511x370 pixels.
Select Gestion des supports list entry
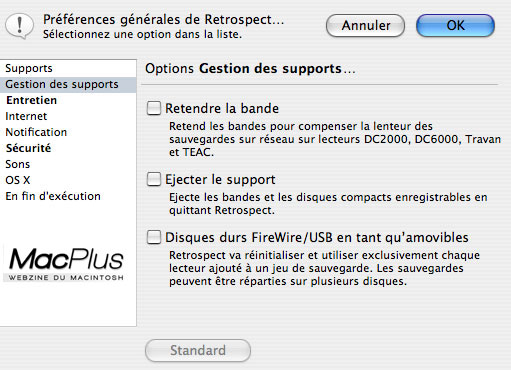click(68, 84)
